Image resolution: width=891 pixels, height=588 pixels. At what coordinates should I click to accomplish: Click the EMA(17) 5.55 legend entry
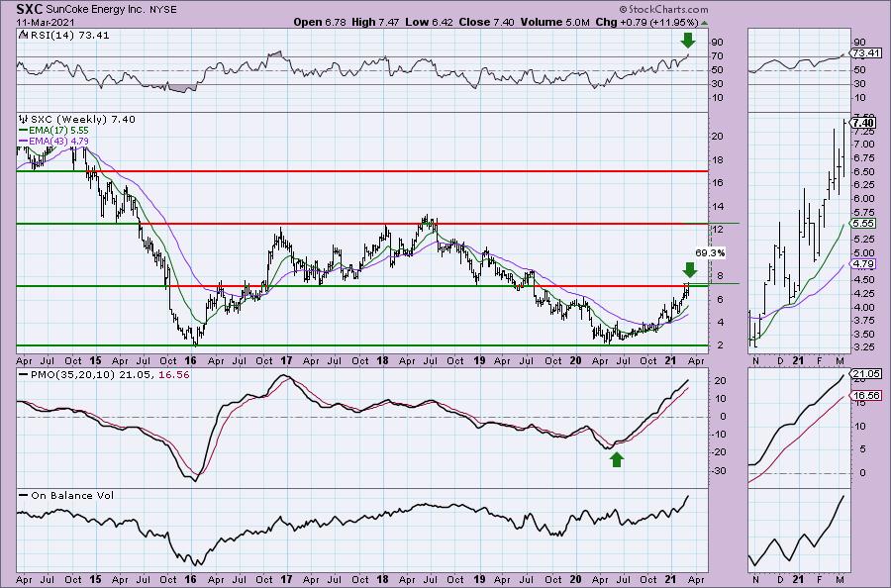coord(60,130)
